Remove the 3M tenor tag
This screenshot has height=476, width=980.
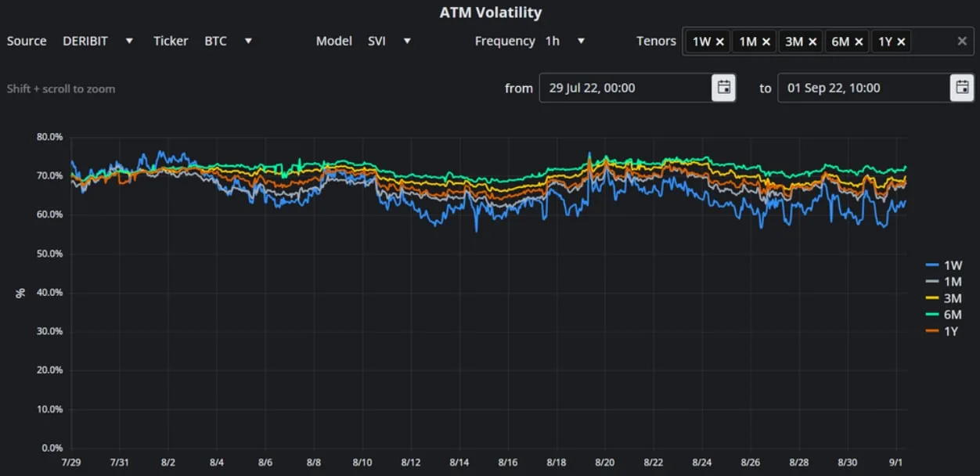[812, 41]
